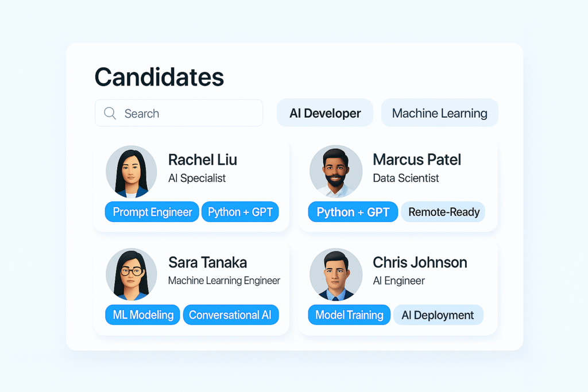Click the Conversational AI skill tag

click(x=231, y=315)
